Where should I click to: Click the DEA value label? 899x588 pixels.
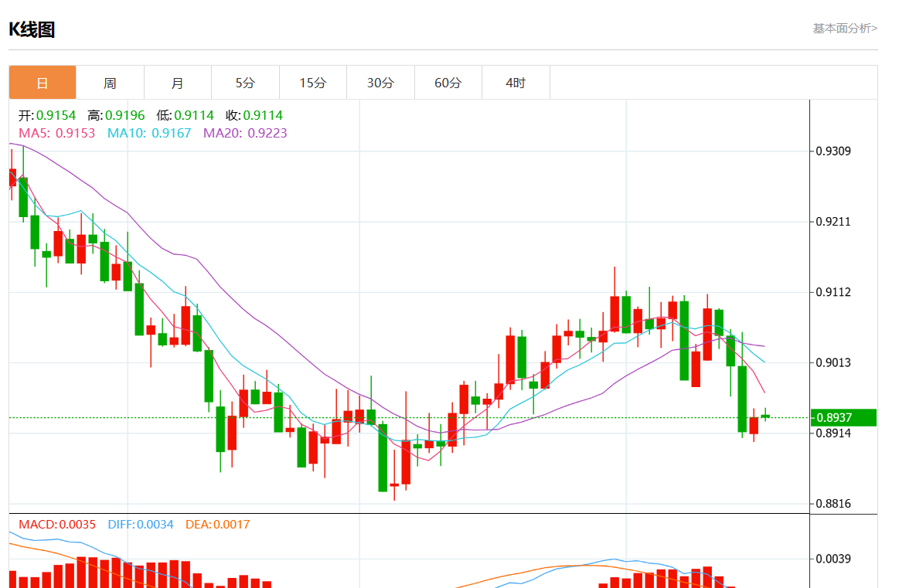coord(217,525)
